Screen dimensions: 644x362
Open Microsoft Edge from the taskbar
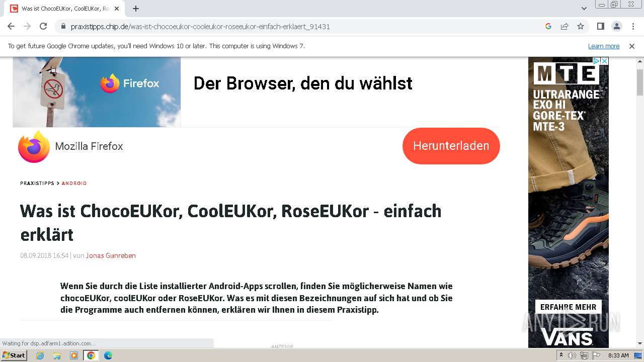click(x=108, y=355)
